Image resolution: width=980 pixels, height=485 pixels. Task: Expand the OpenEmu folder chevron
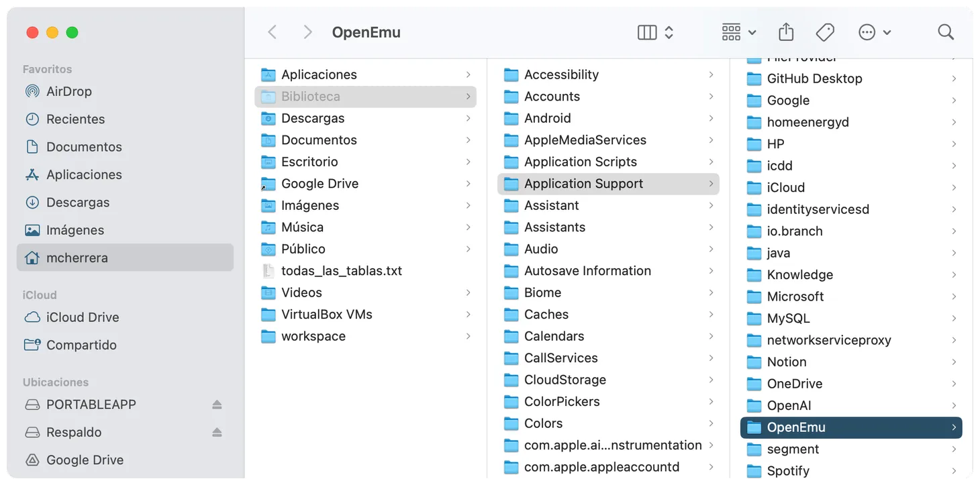pos(954,427)
